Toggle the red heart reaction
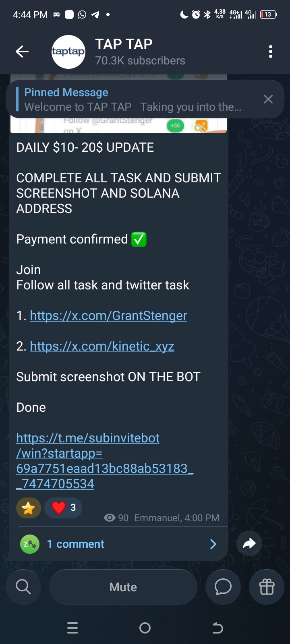The width and height of the screenshot is (290, 644). click(63, 508)
